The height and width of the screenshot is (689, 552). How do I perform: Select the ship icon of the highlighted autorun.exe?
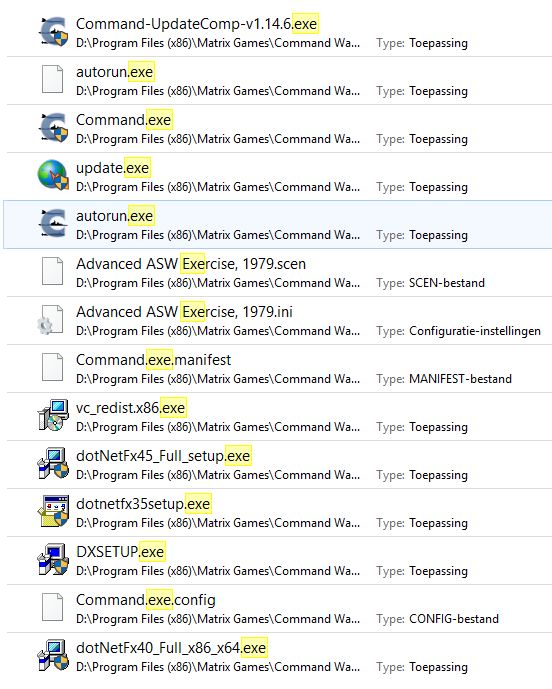(x=53, y=223)
